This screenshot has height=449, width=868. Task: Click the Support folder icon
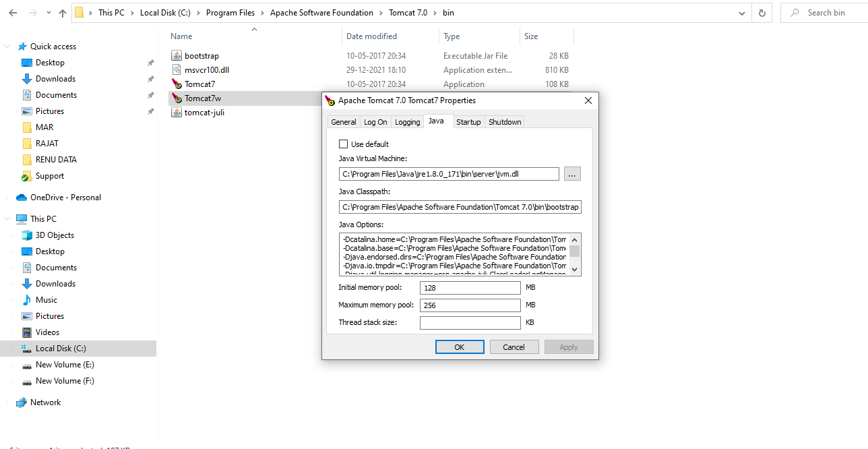click(27, 176)
